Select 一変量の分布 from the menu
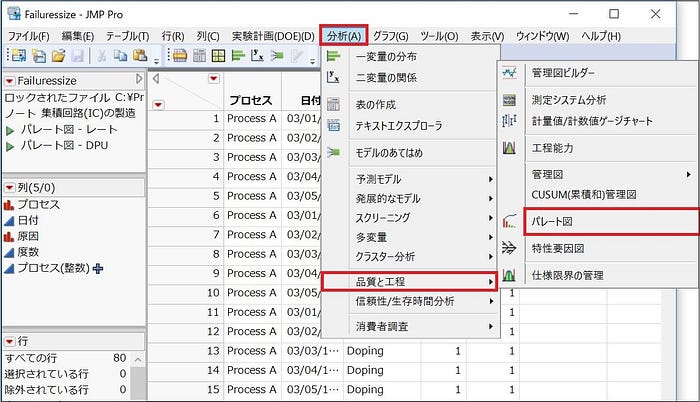The image size is (700, 402). click(x=386, y=57)
